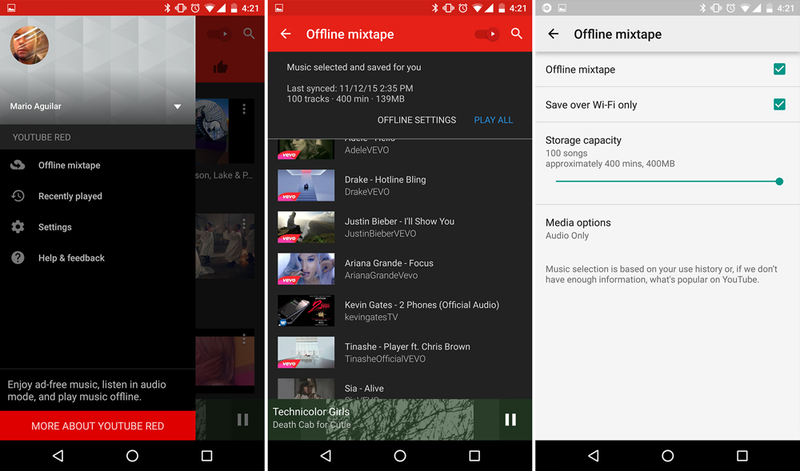The image size is (800, 471).
Task: Select Justin Bieber - I'll Show You track
Action: pos(399,227)
